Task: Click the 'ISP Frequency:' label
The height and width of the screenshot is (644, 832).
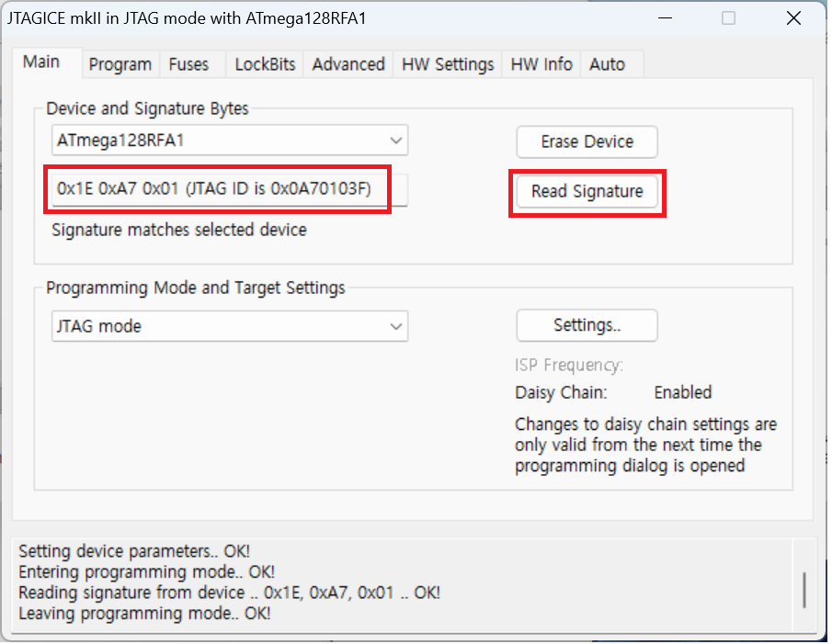Action: click(x=569, y=366)
